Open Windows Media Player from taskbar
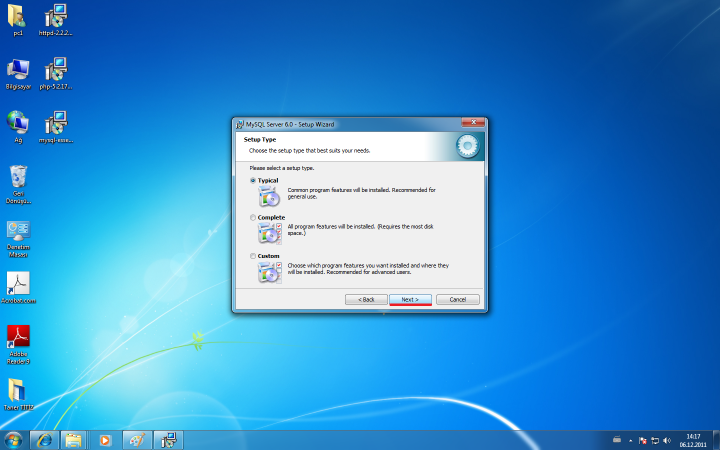Screen dimensions: 720x450 103,439
